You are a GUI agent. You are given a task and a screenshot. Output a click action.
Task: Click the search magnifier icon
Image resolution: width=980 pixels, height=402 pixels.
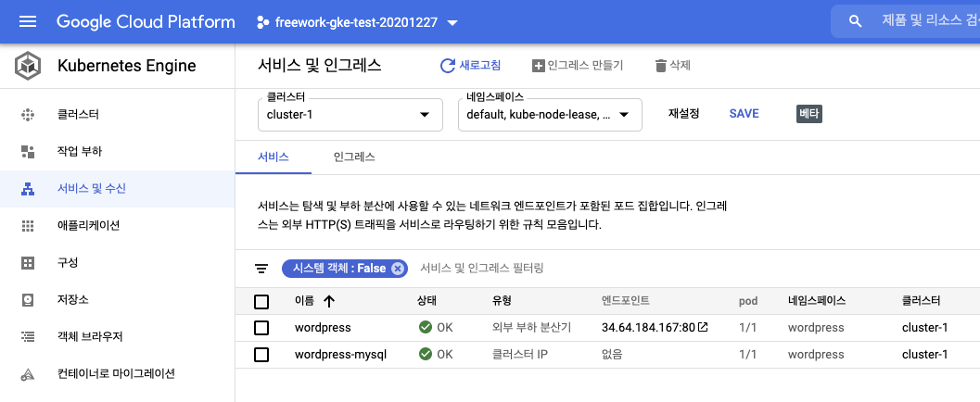coord(856,21)
